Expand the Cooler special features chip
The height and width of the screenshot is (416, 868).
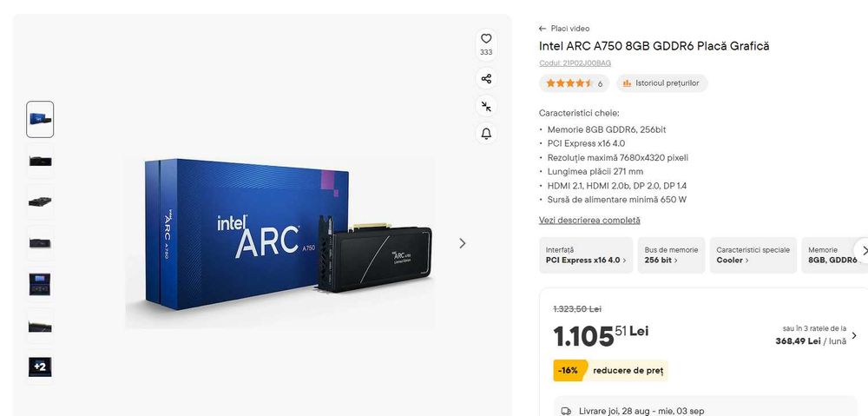(x=753, y=255)
